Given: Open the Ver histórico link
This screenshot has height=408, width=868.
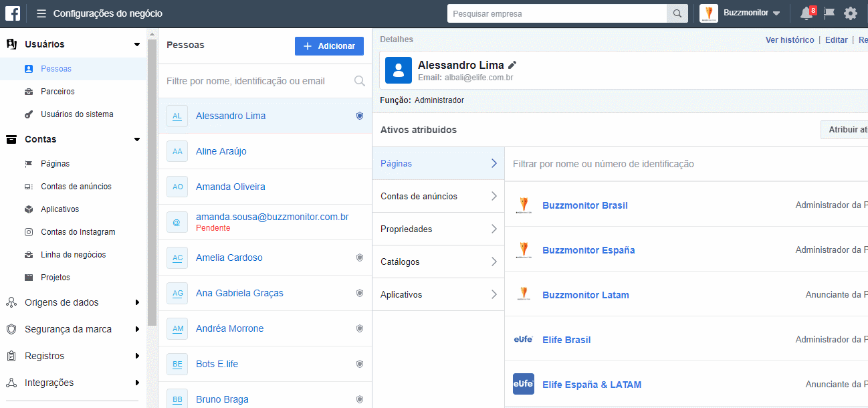Looking at the screenshot, I should (x=790, y=40).
